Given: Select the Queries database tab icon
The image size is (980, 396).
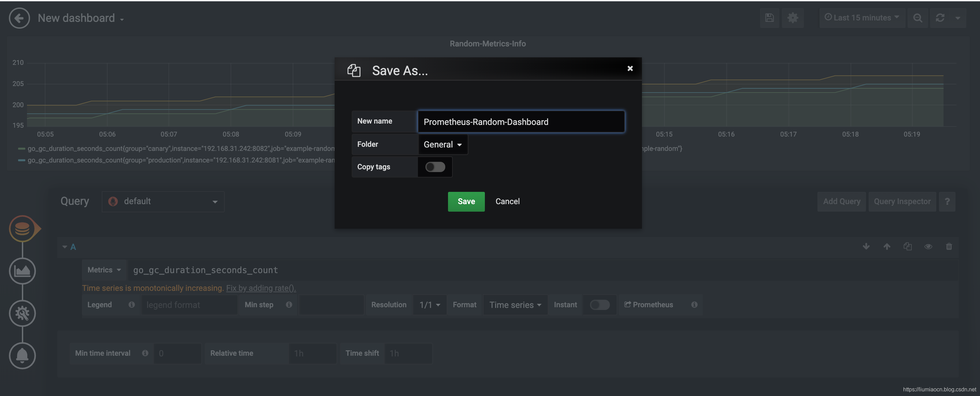Looking at the screenshot, I should pyautogui.click(x=23, y=229).
